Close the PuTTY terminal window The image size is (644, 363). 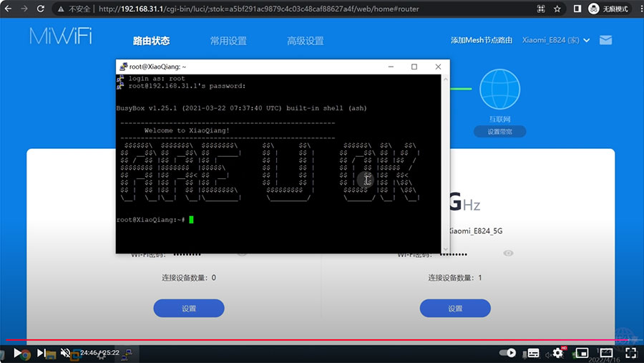[x=438, y=67]
